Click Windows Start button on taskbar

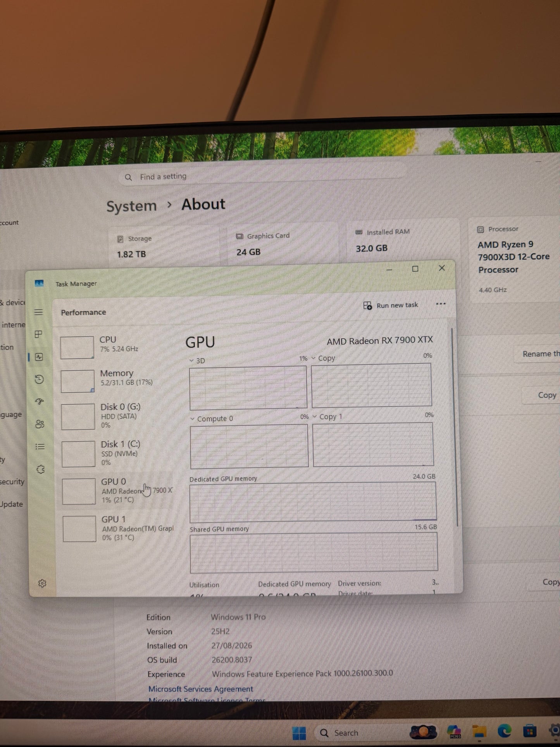299,733
